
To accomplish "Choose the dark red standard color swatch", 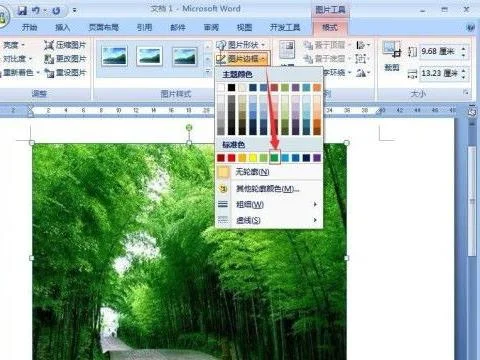I will pos(221,158).
